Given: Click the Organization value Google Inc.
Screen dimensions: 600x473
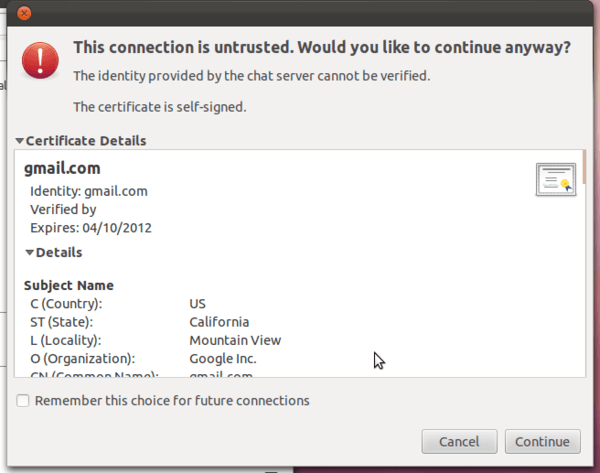Looking at the screenshot, I should pyautogui.click(x=223, y=358).
